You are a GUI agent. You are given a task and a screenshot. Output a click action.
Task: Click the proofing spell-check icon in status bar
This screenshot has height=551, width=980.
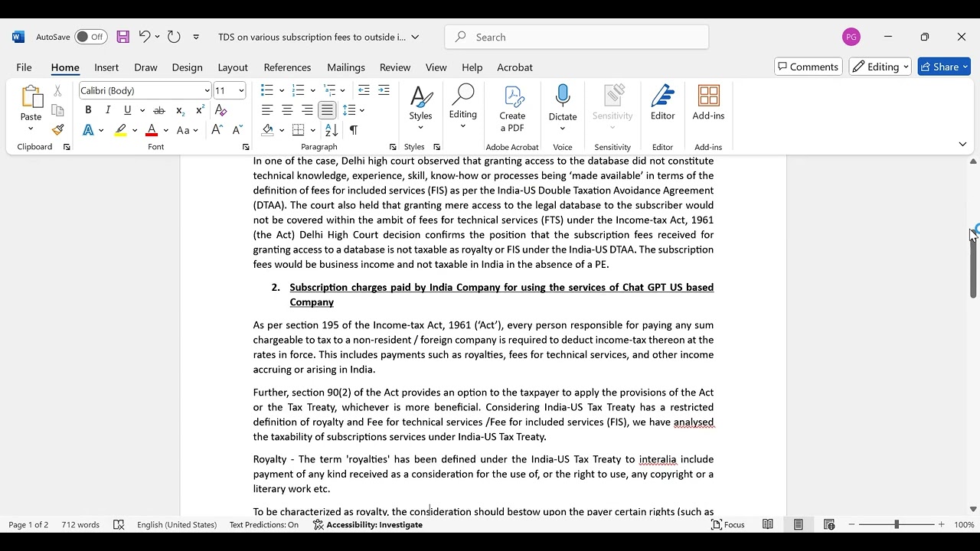coord(119,525)
